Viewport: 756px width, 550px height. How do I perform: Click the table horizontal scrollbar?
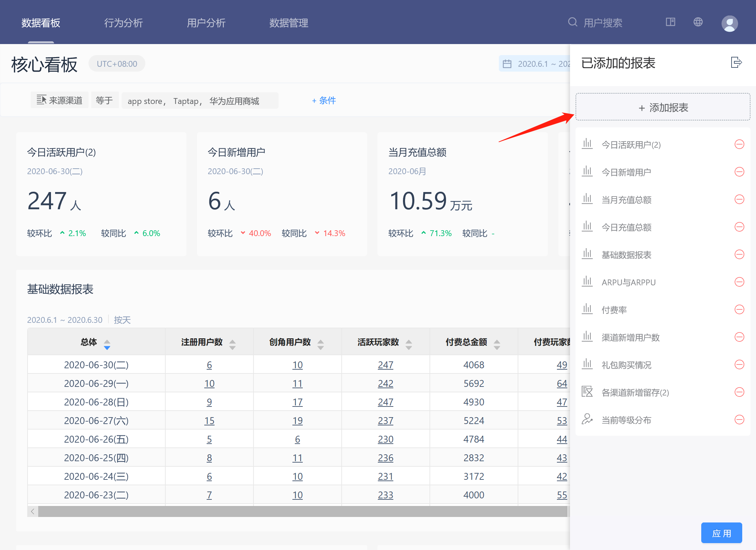302,511
